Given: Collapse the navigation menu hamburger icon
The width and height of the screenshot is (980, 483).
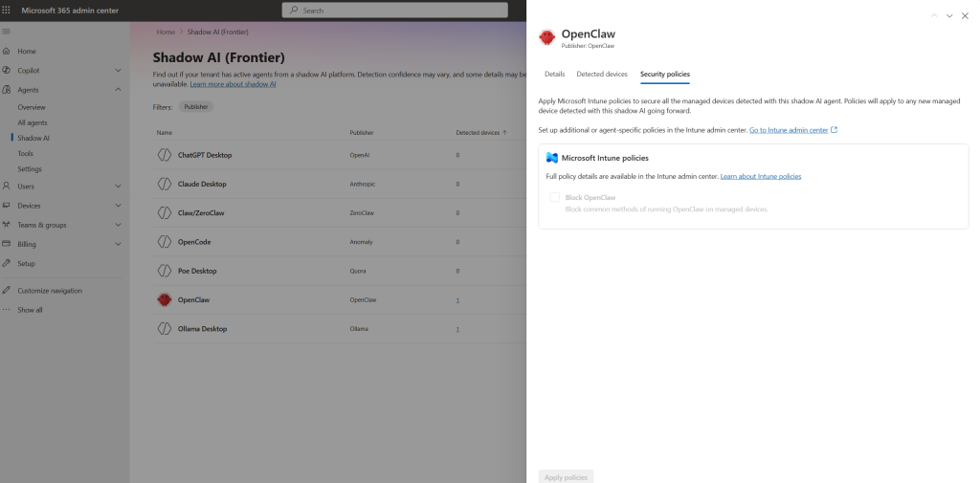Looking at the screenshot, I should 7,32.
